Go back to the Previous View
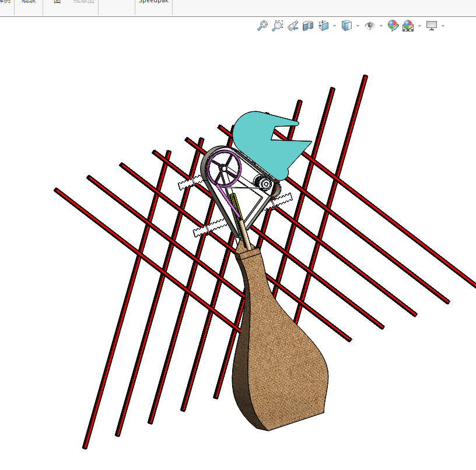 [293, 26]
